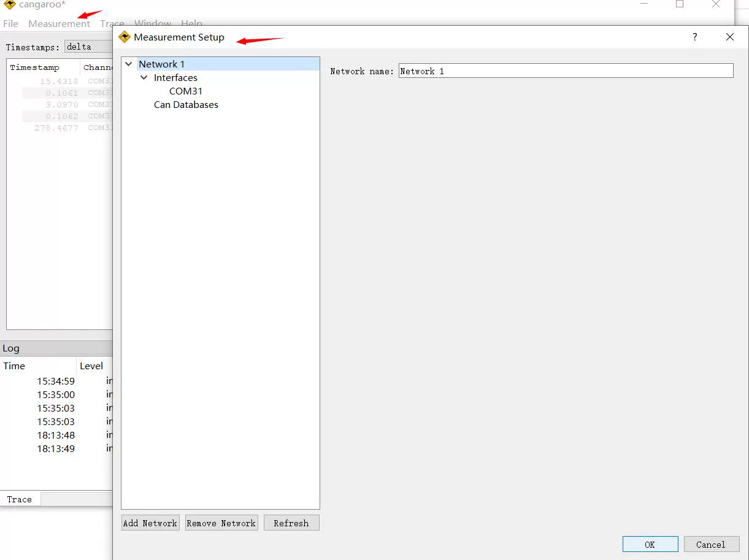Collapse the Interfaces tree node
Screen dimensions: 749x560
144,77
